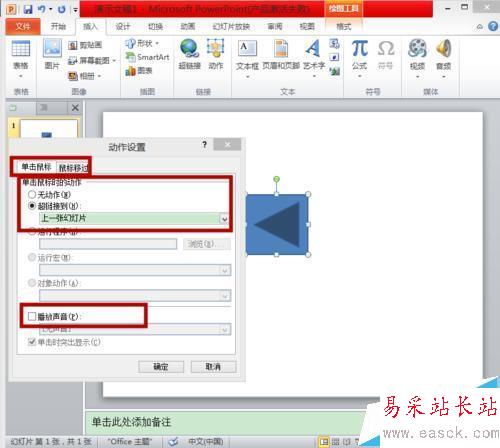The width and height of the screenshot is (500, 448).
Task: Select slide 1 thumbnail
Action: click(49, 129)
